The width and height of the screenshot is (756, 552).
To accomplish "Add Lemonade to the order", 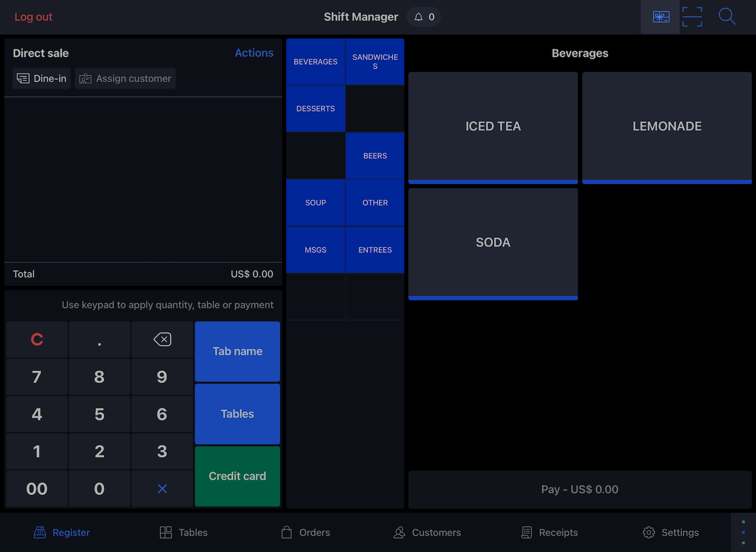I will 666,127.
